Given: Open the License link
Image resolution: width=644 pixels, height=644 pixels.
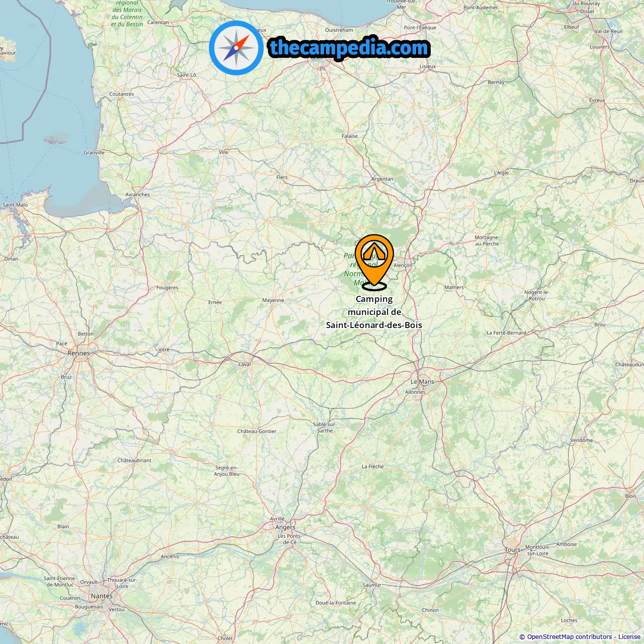Looking at the screenshot, I should pos(629,637).
